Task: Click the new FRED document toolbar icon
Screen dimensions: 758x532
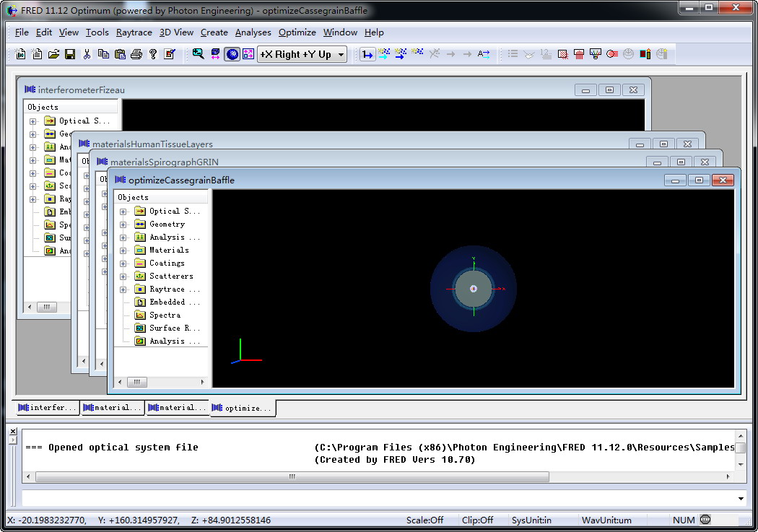Action: 20,54
